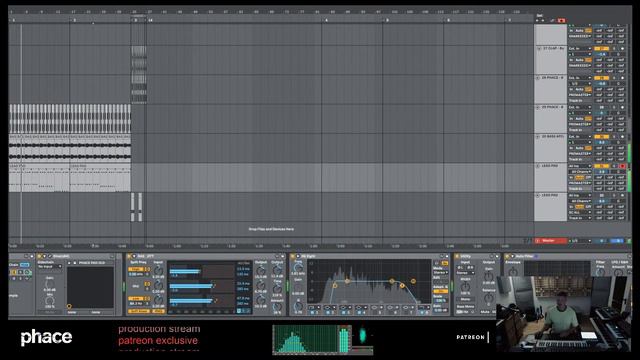Toggle Utility device activator
The width and height of the screenshot is (640, 360).
457,256
